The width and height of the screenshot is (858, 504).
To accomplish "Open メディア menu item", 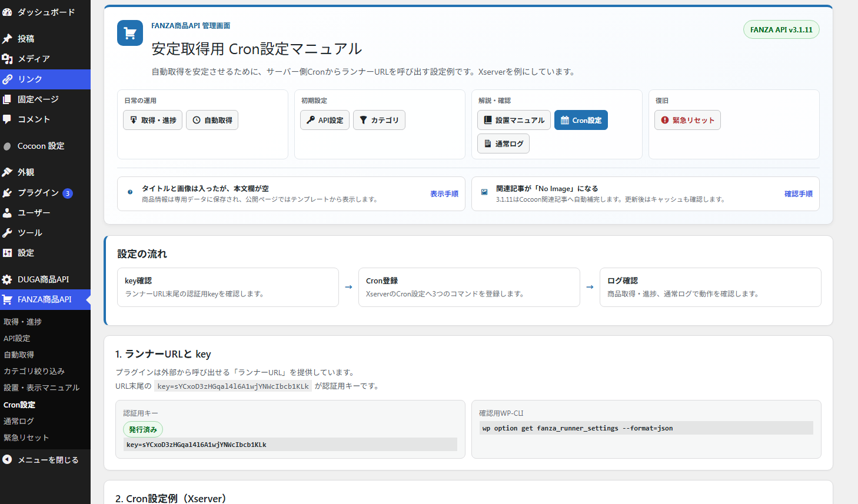I will (45, 59).
